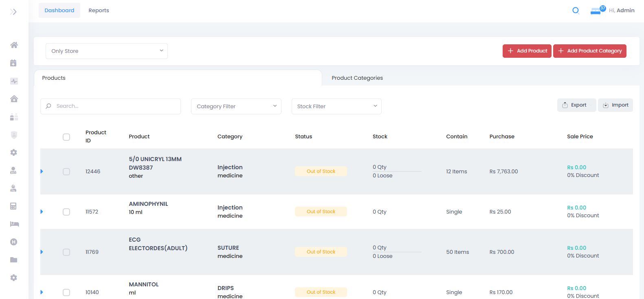Image resolution: width=644 pixels, height=299 pixels.
Task: Check the box for product 11769
Action: pos(66,252)
